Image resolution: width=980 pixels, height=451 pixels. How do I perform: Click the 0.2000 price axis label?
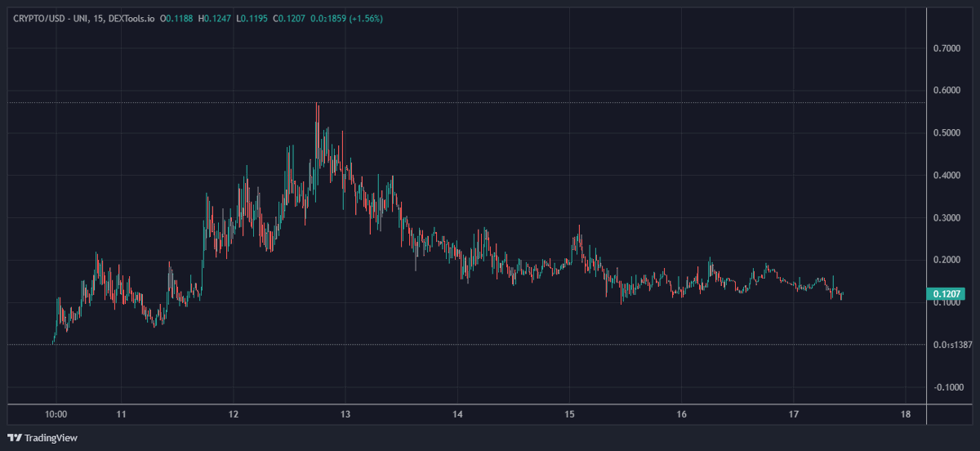[x=947, y=261]
